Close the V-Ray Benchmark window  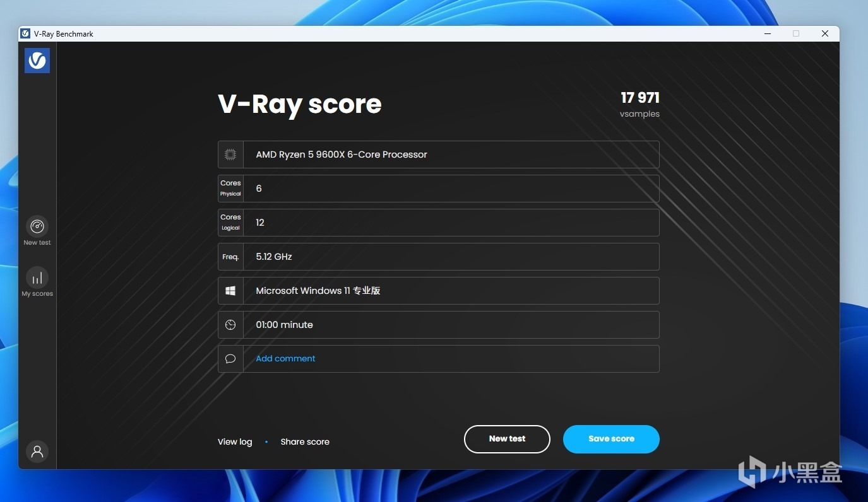825,33
